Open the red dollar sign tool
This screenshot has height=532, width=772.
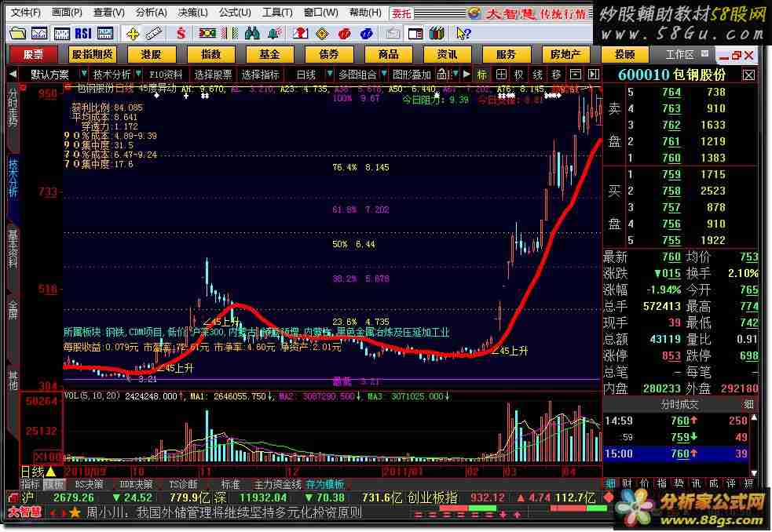[182, 33]
